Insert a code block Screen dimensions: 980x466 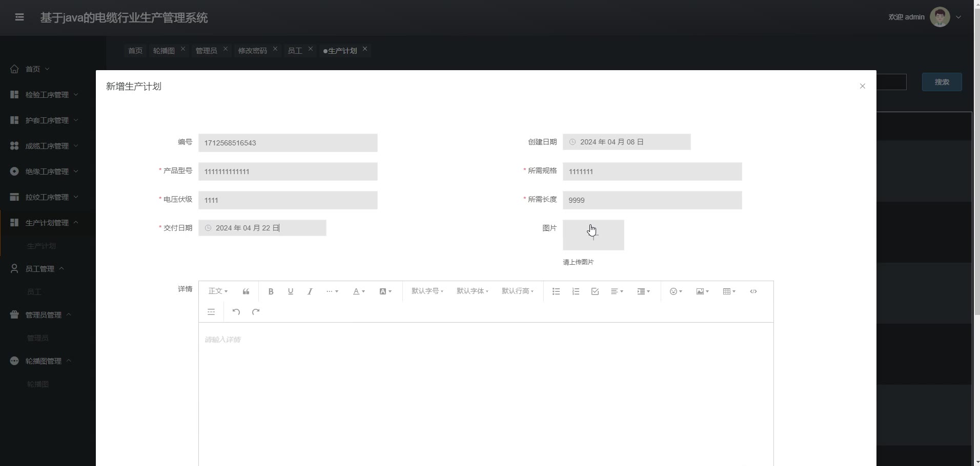(753, 291)
